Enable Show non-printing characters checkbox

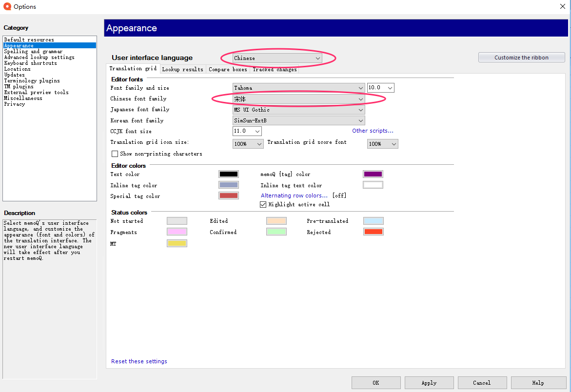point(115,154)
